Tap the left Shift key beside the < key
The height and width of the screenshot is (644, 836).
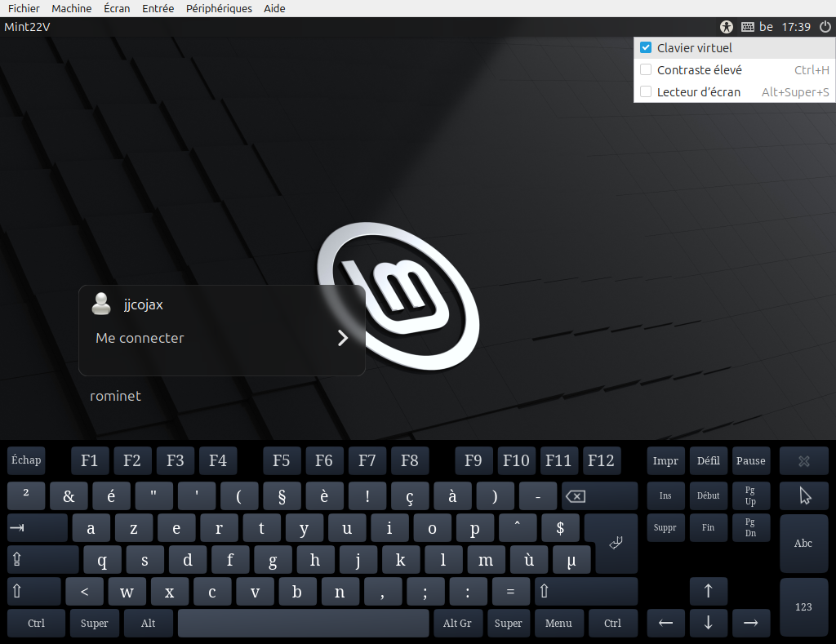pos(34,591)
